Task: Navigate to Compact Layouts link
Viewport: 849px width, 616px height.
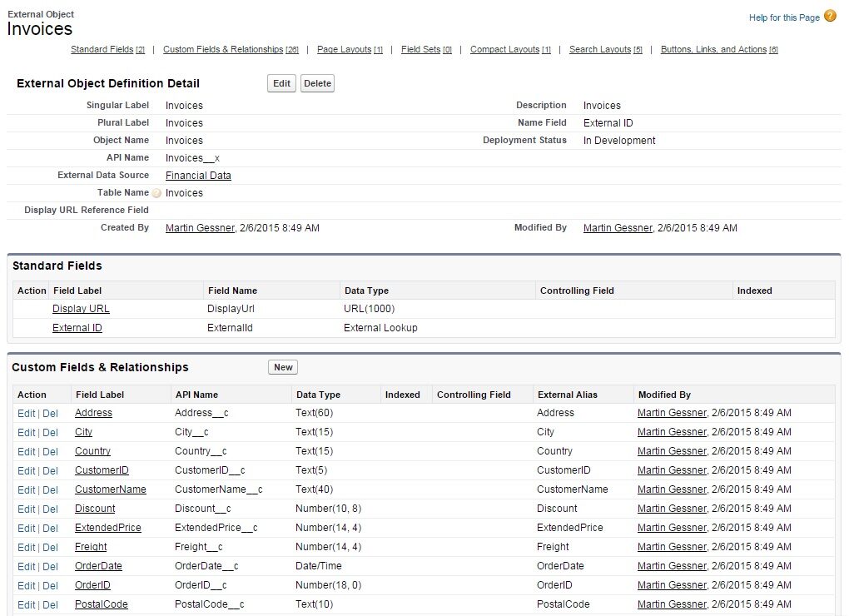Action: coord(504,50)
